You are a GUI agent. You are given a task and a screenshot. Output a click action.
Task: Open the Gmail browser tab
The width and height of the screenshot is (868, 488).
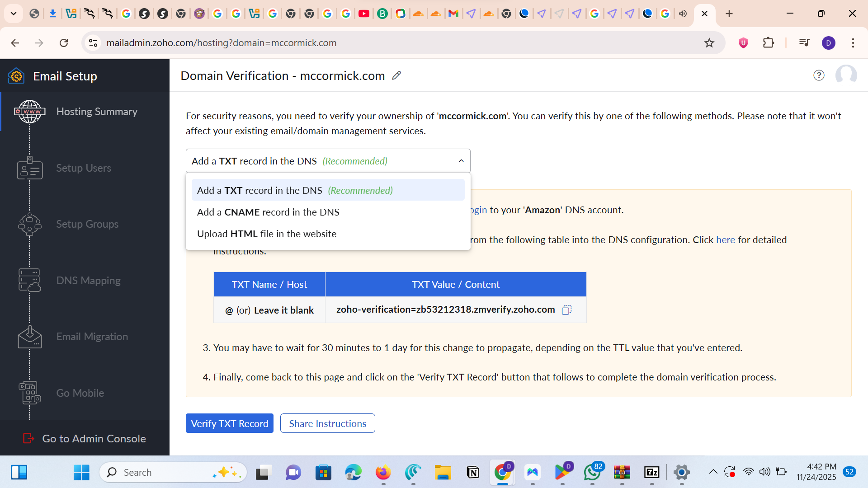click(453, 14)
